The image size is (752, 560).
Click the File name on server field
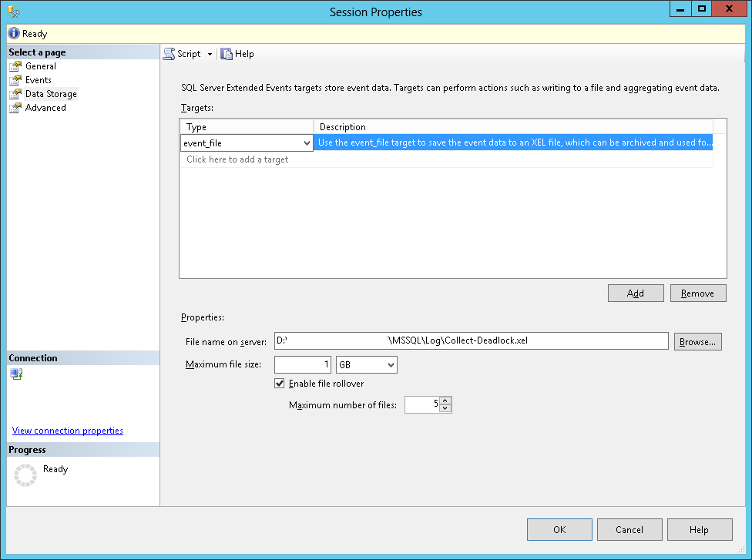(x=470, y=341)
